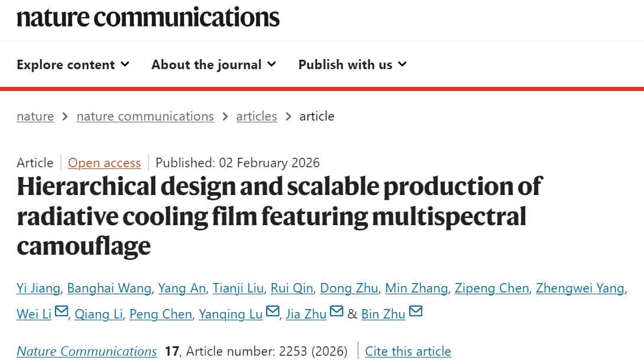
Task: Navigate to the articles breadcrumb
Action: (257, 116)
